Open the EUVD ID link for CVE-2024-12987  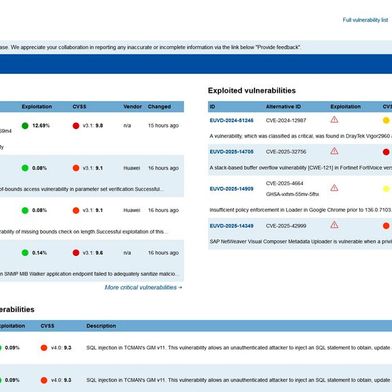tap(231, 120)
